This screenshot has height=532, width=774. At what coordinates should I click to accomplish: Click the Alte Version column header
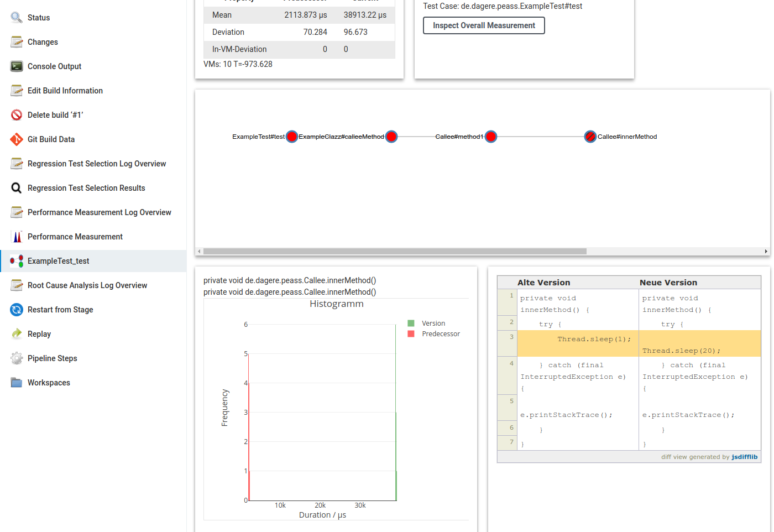[543, 283]
